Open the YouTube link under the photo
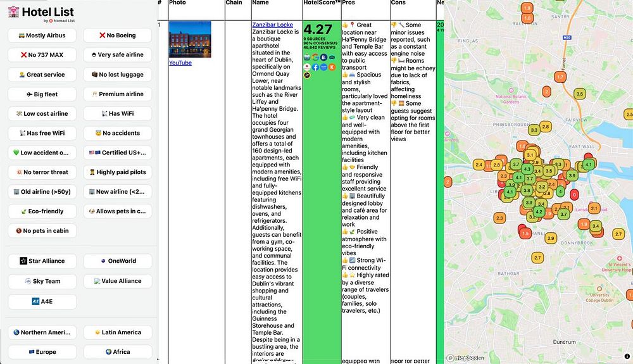Viewport: 633px width, 364px height. click(180, 63)
